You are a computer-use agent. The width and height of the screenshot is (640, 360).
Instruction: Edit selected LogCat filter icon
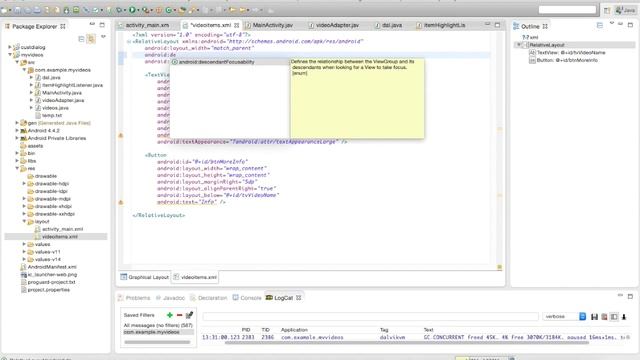[189, 315]
